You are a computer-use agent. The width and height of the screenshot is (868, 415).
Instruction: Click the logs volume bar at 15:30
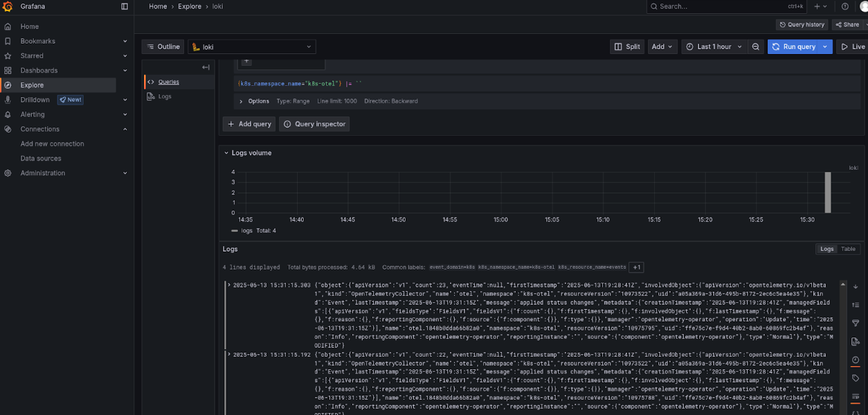tap(827, 193)
